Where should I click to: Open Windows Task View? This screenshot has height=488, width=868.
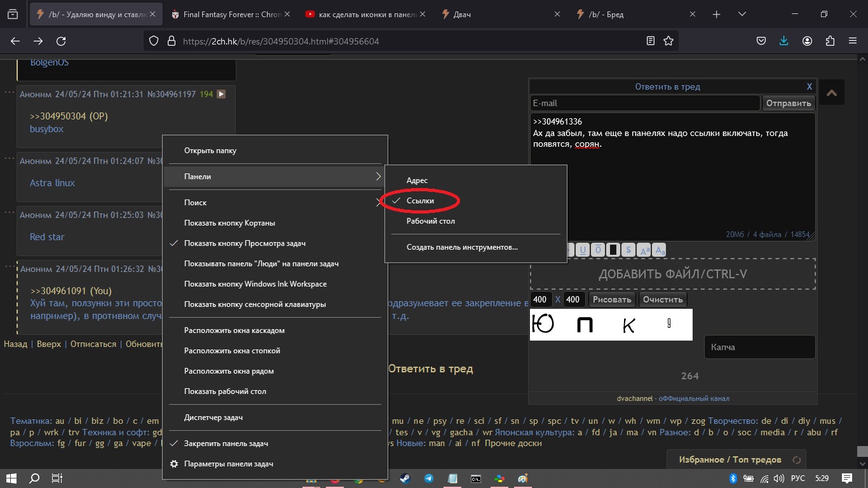click(57, 478)
